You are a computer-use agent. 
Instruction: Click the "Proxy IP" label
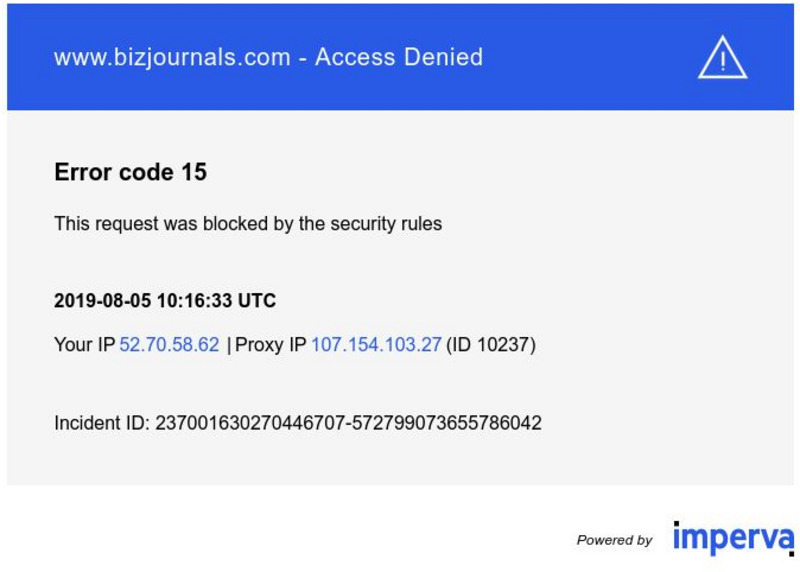[x=270, y=345]
